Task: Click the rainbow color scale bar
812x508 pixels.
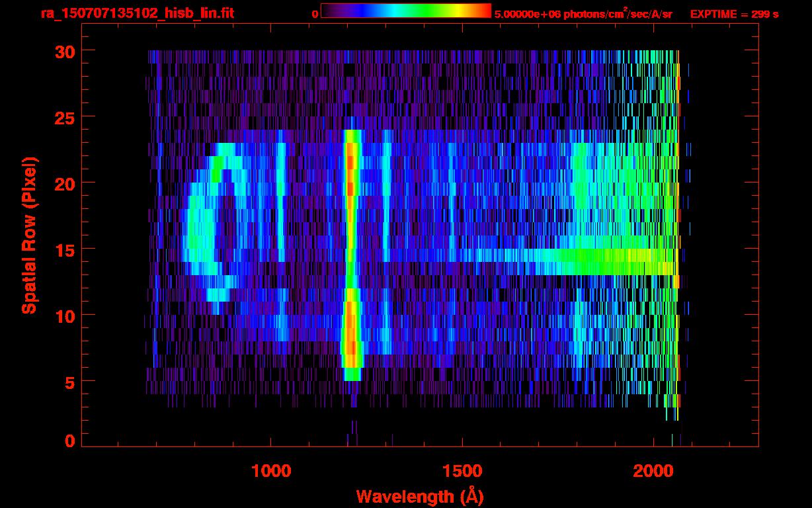Action: [406, 11]
